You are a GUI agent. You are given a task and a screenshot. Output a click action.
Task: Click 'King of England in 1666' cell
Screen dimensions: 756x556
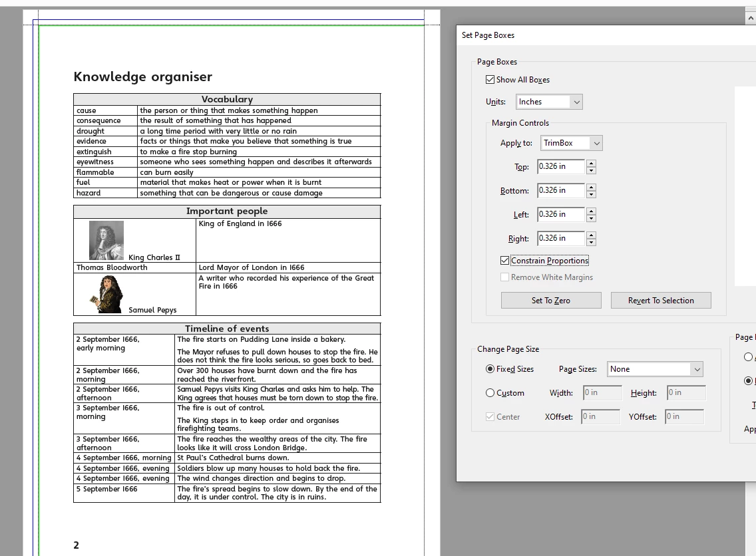tap(288, 240)
